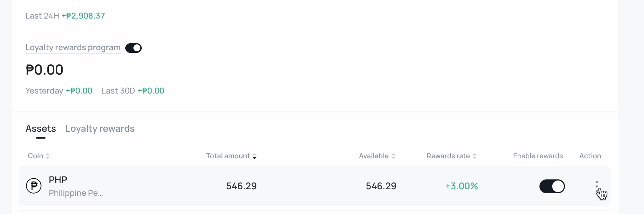Click the Last 30D rewards label

point(118,91)
